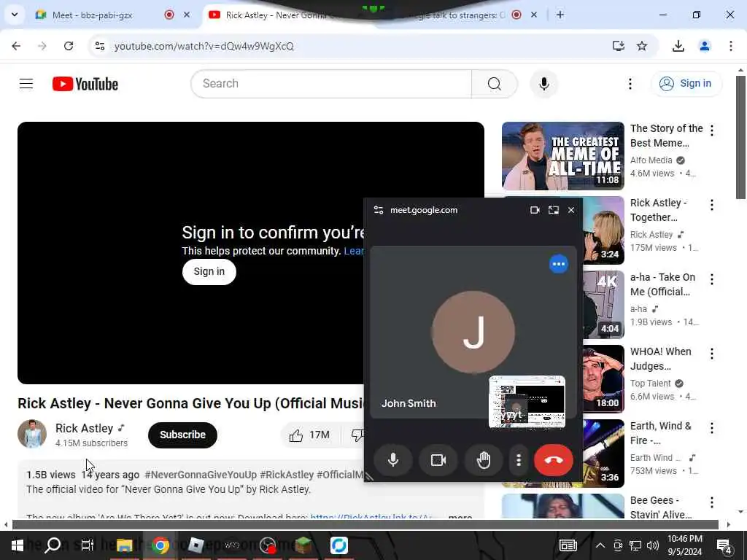The height and width of the screenshot is (560, 747).
Task: Close the Meet - bbz-pabi-gzx tab
Action: 187,15
